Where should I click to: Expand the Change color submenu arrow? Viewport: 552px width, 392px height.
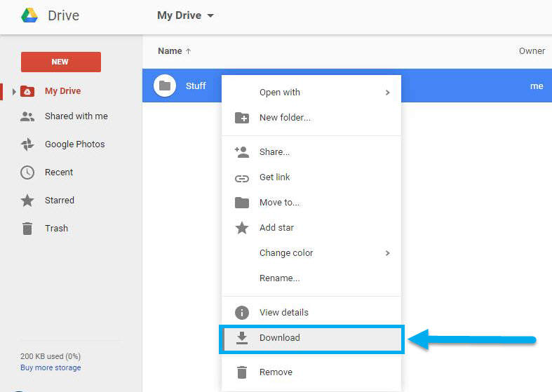[x=388, y=253]
